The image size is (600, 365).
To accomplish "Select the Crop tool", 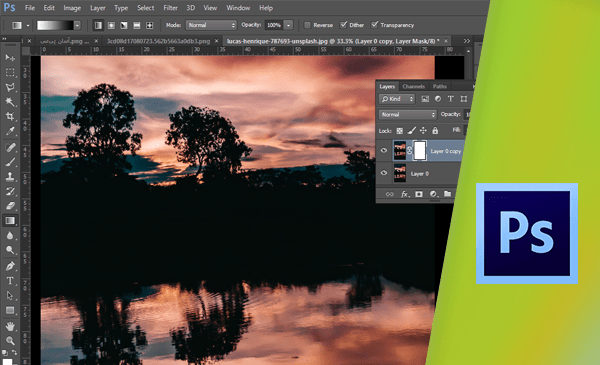I will [x=10, y=116].
